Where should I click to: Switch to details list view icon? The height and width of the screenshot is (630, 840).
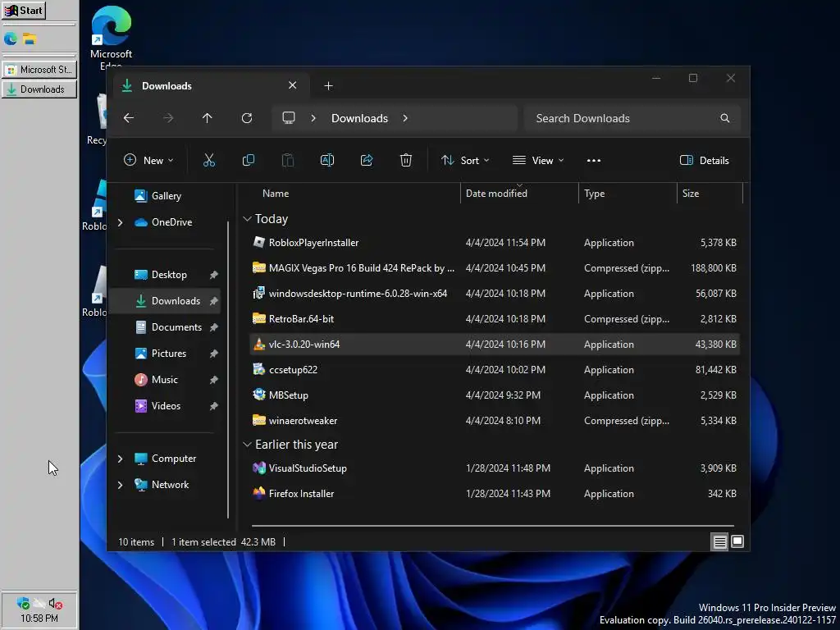(x=719, y=541)
